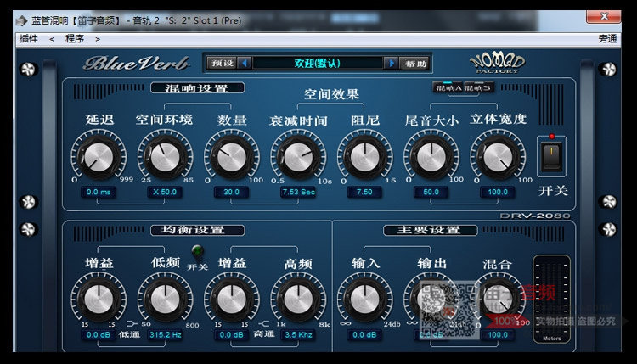637x364 pixels.
Task: Adjust the 空间环境 room knob
Action: (x=166, y=157)
